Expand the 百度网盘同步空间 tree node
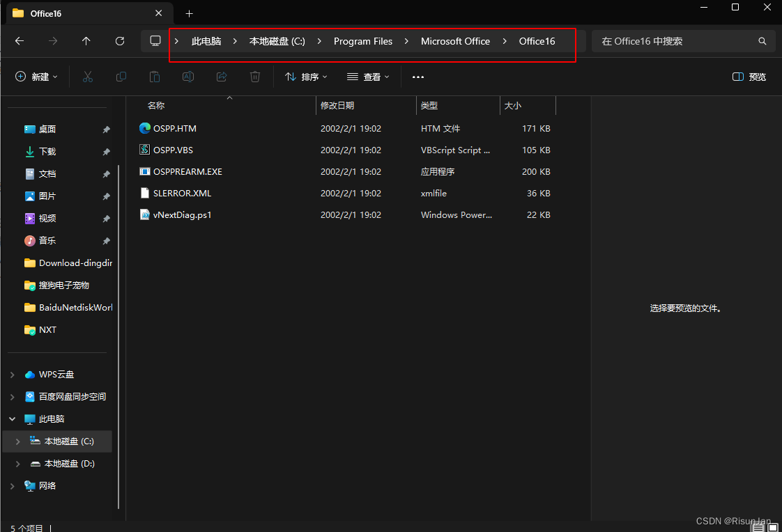This screenshot has height=532, width=782. click(x=13, y=397)
